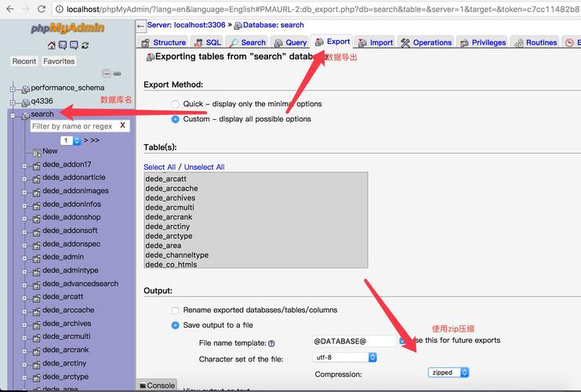The height and width of the screenshot is (392, 581).
Task: Click the dede_addonshop table icon
Action: 36,219
